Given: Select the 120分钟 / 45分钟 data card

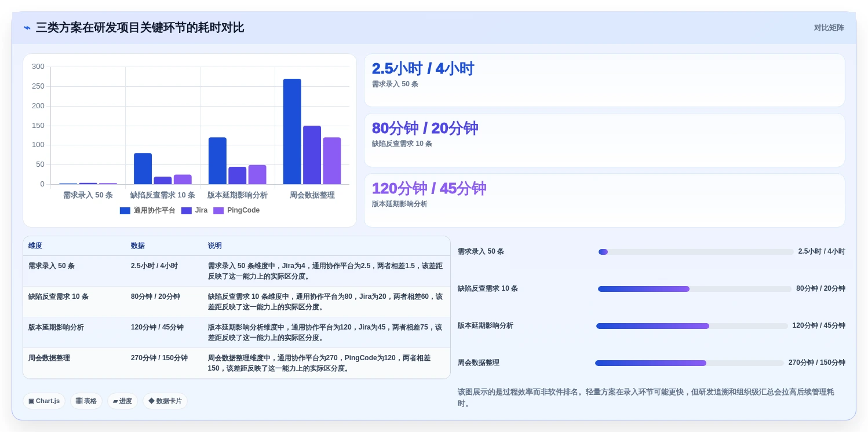Looking at the screenshot, I should (604, 200).
